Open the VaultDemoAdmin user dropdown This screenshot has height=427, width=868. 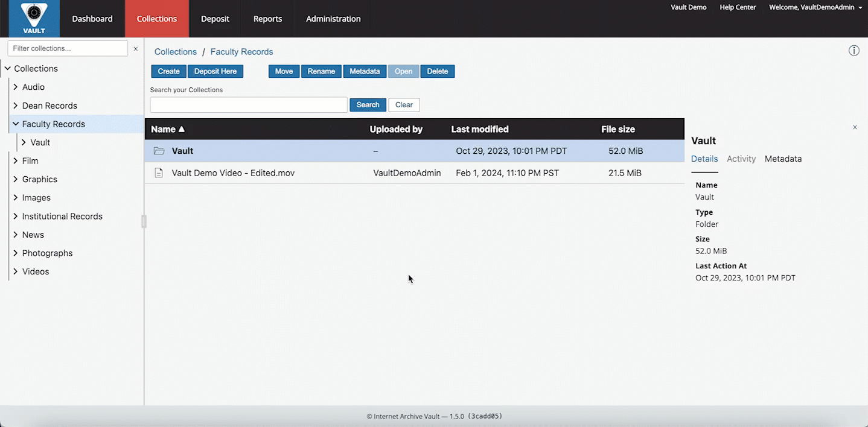tap(860, 8)
